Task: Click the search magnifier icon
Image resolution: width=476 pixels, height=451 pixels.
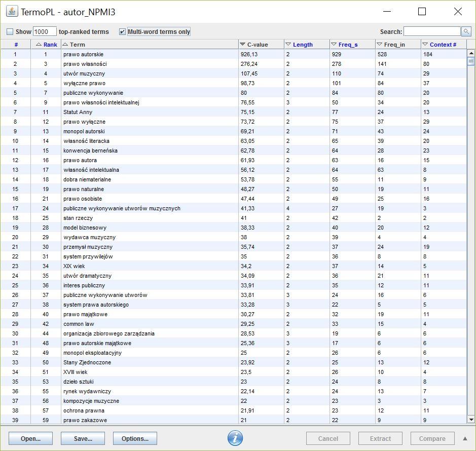Action: click(x=466, y=31)
